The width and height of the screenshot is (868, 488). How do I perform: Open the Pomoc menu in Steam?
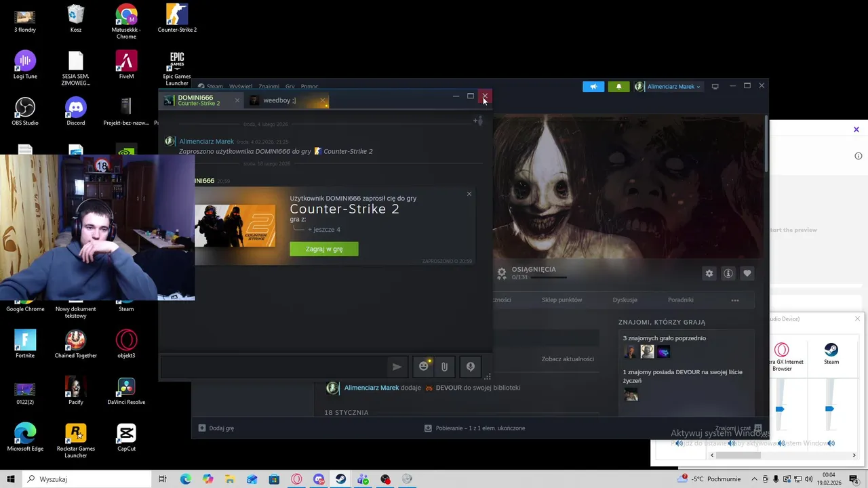coord(309,87)
